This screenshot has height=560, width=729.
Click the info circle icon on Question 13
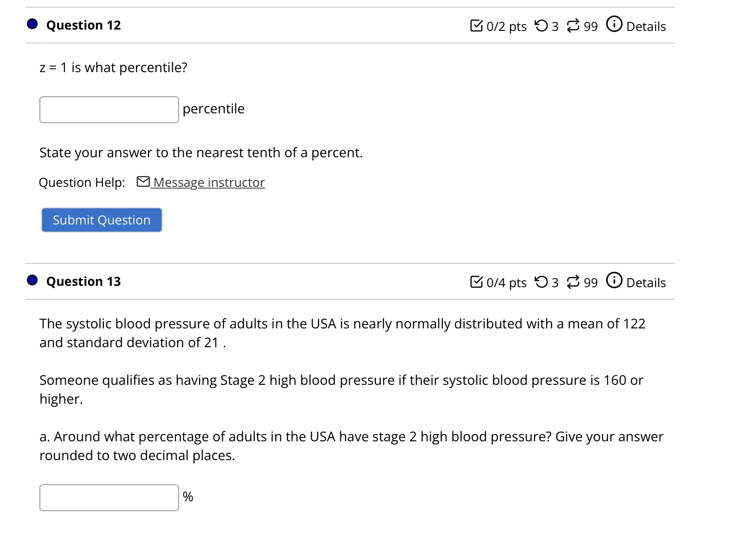pos(614,281)
